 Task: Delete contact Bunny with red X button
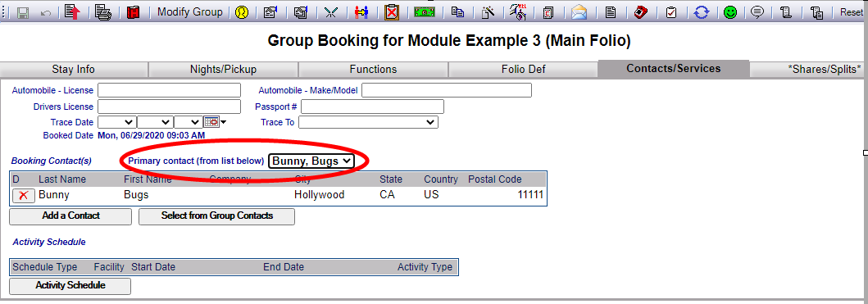coord(23,196)
